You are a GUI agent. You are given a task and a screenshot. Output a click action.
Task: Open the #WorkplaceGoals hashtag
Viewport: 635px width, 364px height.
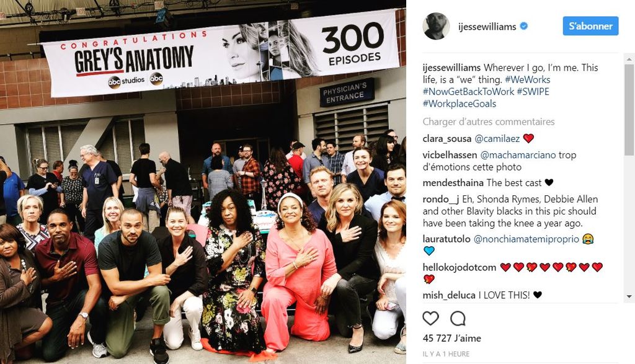coord(460,104)
